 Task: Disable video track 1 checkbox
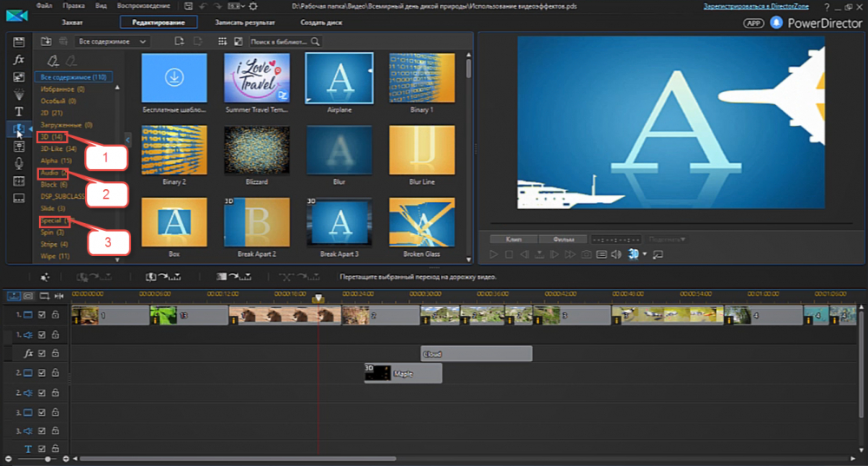[41, 315]
